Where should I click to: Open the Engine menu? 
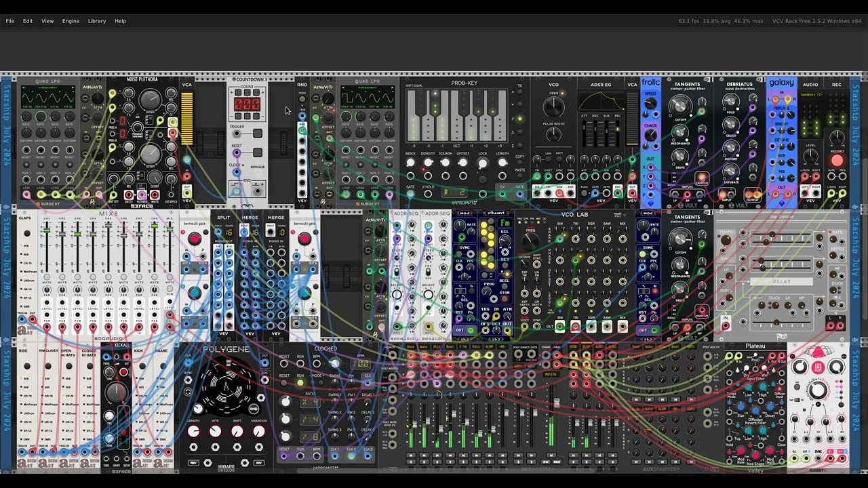[71, 21]
